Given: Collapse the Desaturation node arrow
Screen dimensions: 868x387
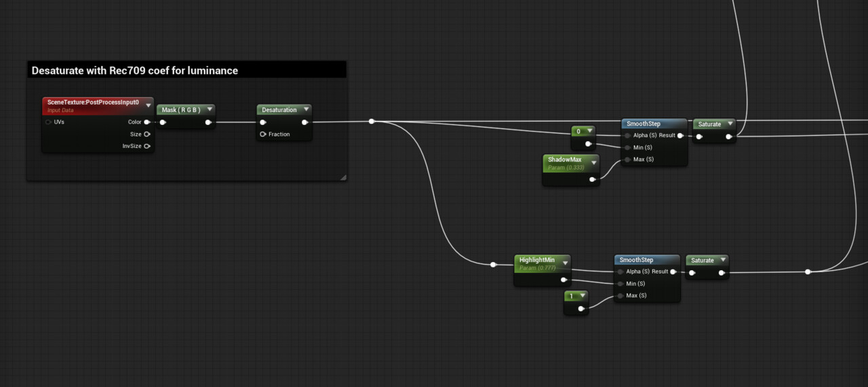Looking at the screenshot, I should click(306, 109).
